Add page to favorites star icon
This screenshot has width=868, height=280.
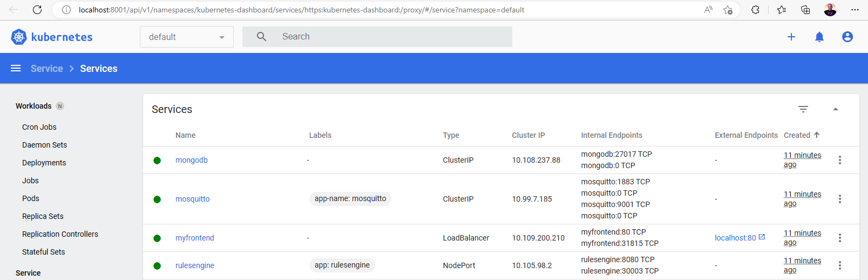coord(728,10)
